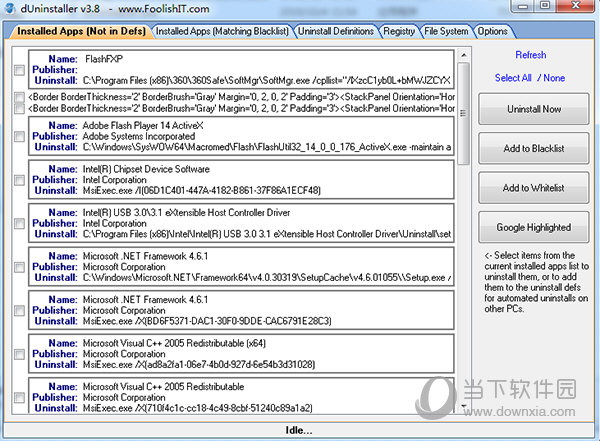Click the app list vertical scrollbar thumb
Viewport: 600px width, 441px height.
tap(463, 113)
